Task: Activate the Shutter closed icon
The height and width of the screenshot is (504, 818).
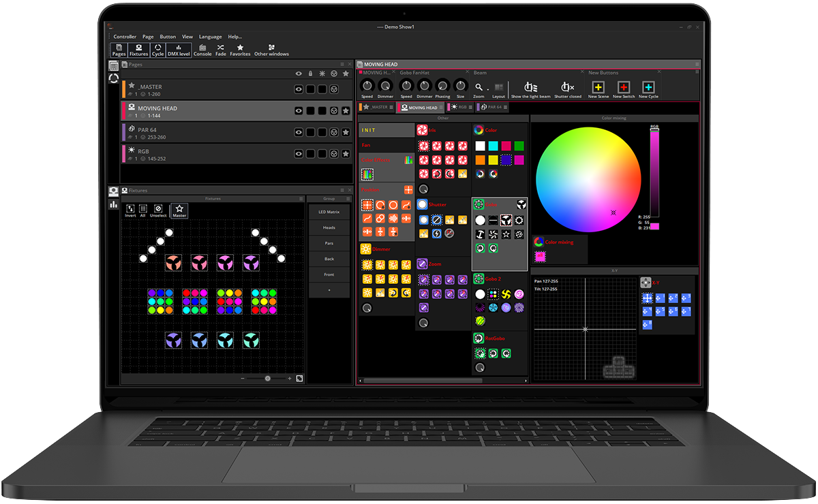Action: (x=566, y=85)
